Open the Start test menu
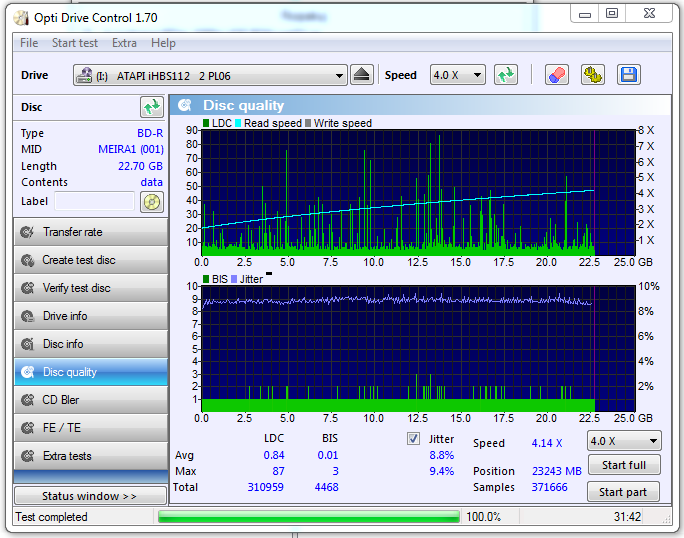Image resolution: width=684 pixels, height=538 pixels. (75, 43)
